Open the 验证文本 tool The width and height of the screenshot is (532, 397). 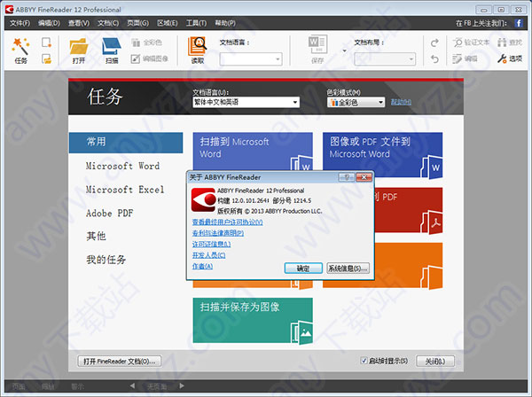pyautogui.click(x=472, y=43)
